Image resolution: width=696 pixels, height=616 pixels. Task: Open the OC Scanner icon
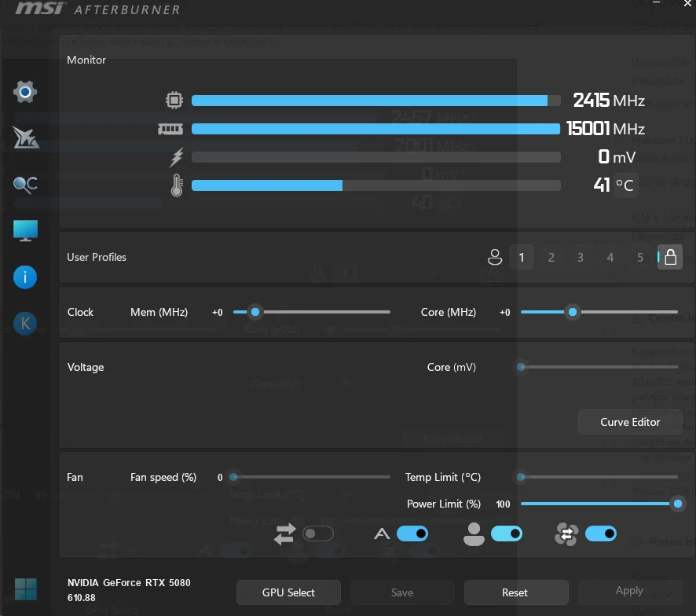point(25,185)
